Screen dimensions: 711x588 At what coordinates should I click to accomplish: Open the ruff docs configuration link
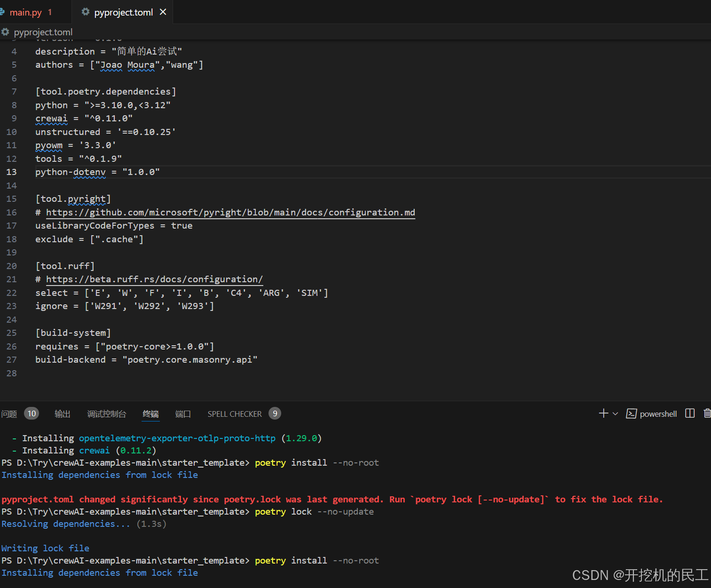pyautogui.click(x=154, y=279)
